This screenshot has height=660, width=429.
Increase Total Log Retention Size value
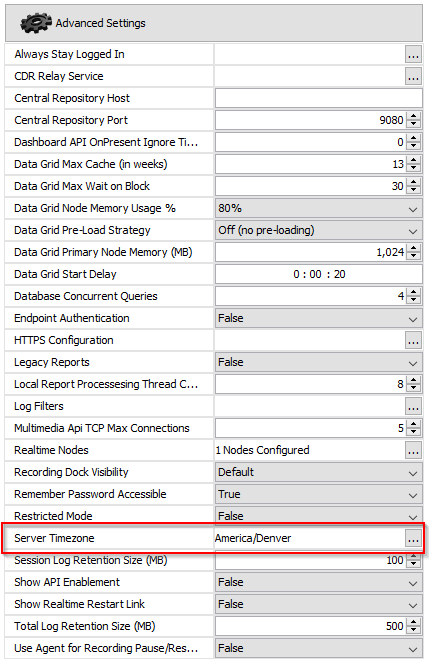(414, 623)
